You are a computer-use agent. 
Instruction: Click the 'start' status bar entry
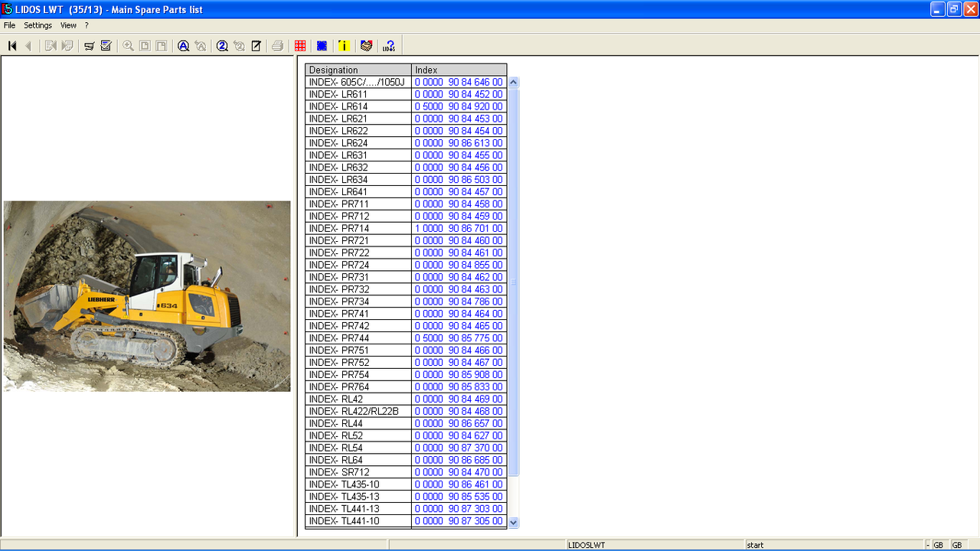pyautogui.click(x=755, y=545)
